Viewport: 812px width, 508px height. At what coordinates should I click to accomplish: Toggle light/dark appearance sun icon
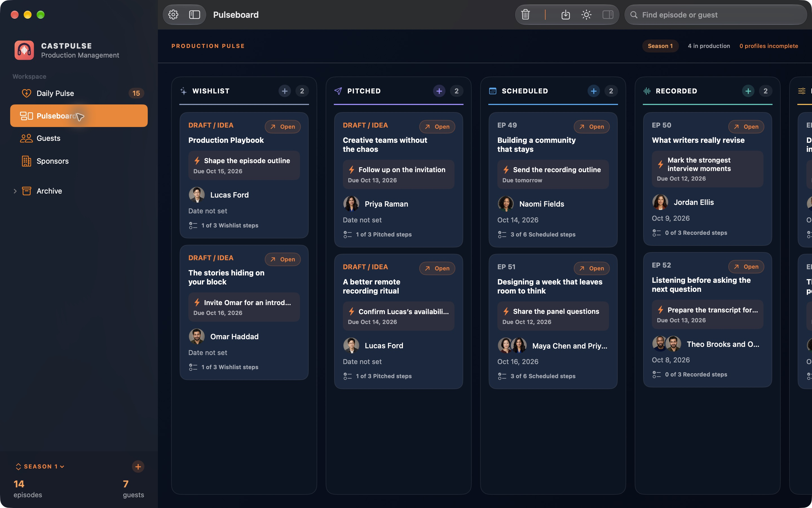586,15
